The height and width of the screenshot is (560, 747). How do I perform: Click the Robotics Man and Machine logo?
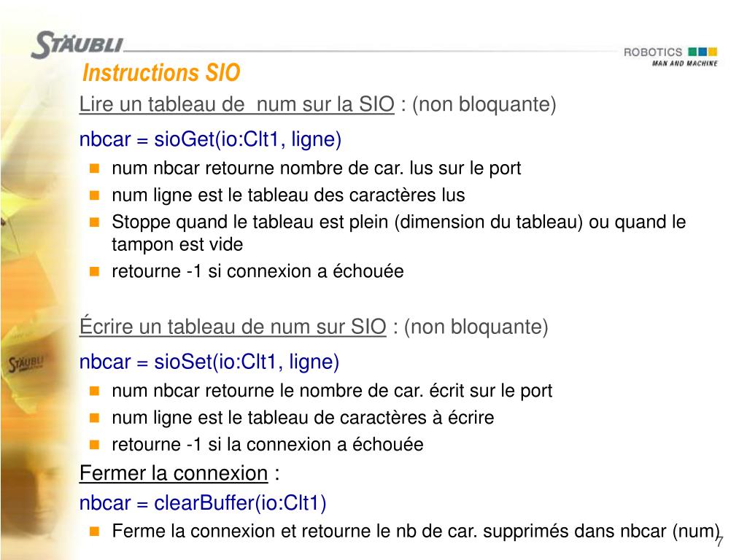[670, 57]
